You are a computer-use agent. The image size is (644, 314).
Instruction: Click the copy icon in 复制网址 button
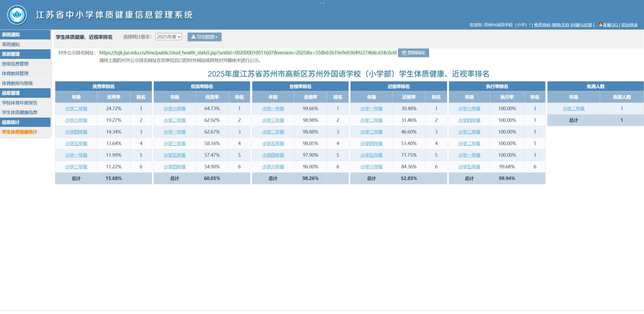[404, 53]
